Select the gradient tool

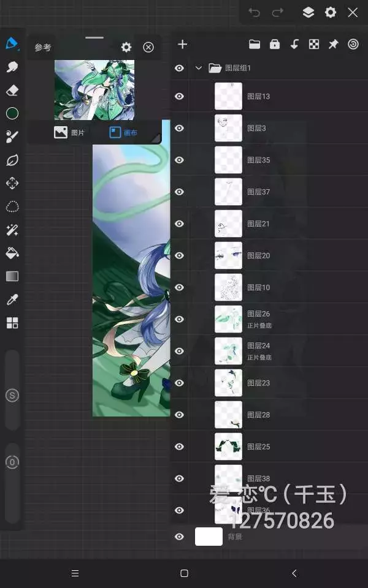[12, 276]
